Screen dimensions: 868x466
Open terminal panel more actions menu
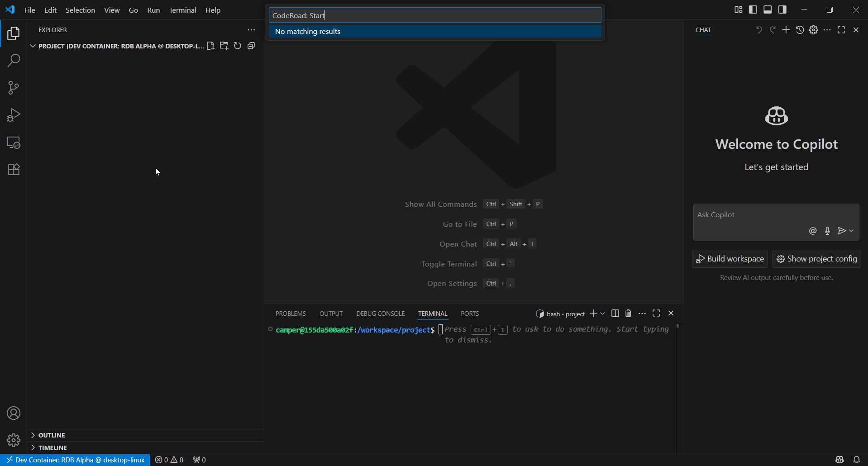[642, 314]
